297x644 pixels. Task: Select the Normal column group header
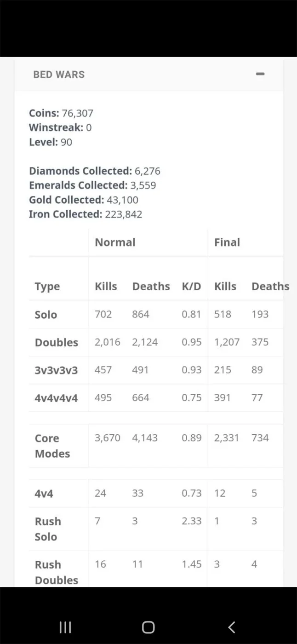(115, 242)
